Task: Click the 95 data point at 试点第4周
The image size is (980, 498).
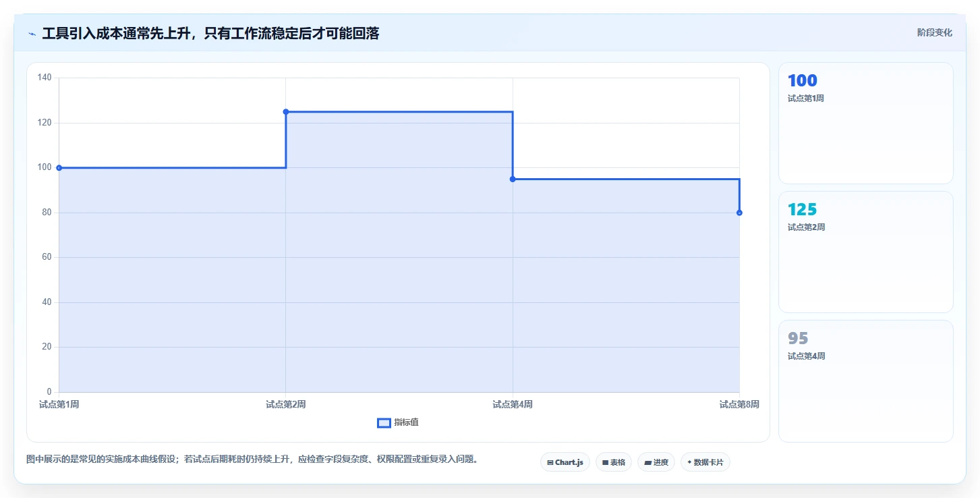Action: tap(513, 179)
